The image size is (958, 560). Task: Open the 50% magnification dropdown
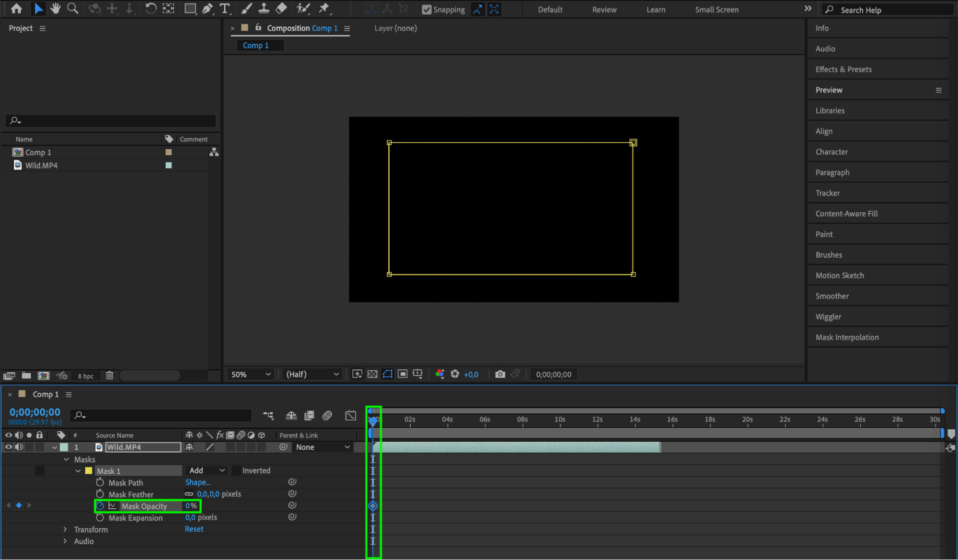click(x=251, y=374)
